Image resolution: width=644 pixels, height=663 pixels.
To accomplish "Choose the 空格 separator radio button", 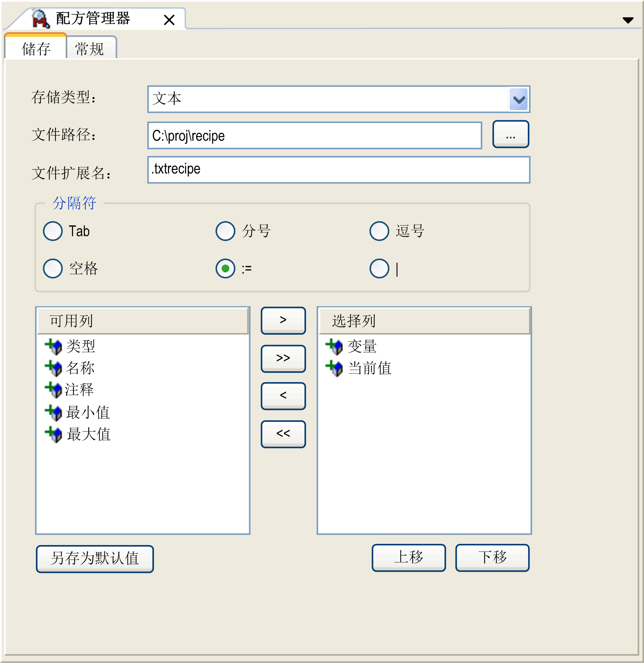I will tap(53, 269).
